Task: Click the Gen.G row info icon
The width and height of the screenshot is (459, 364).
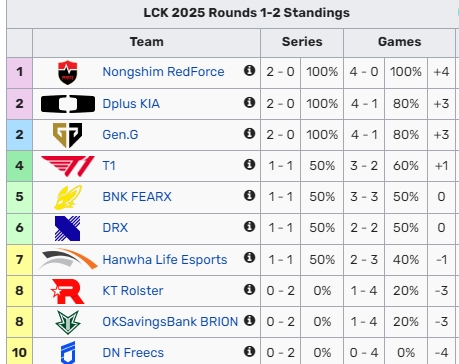Action: pos(249,133)
